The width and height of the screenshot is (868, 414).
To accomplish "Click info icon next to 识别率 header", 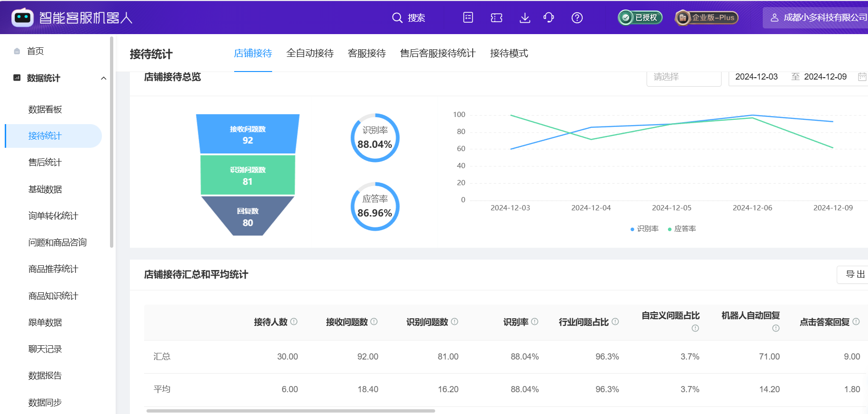I will pyautogui.click(x=535, y=322).
